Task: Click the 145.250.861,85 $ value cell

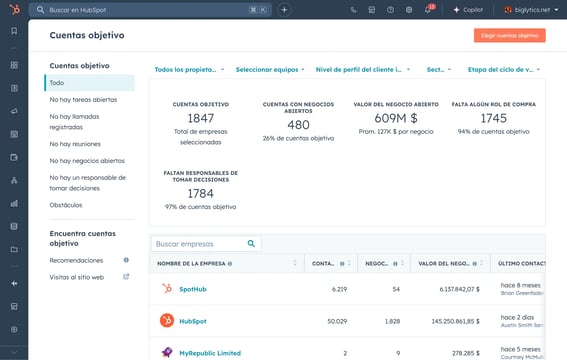Action: click(x=456, y=321)
